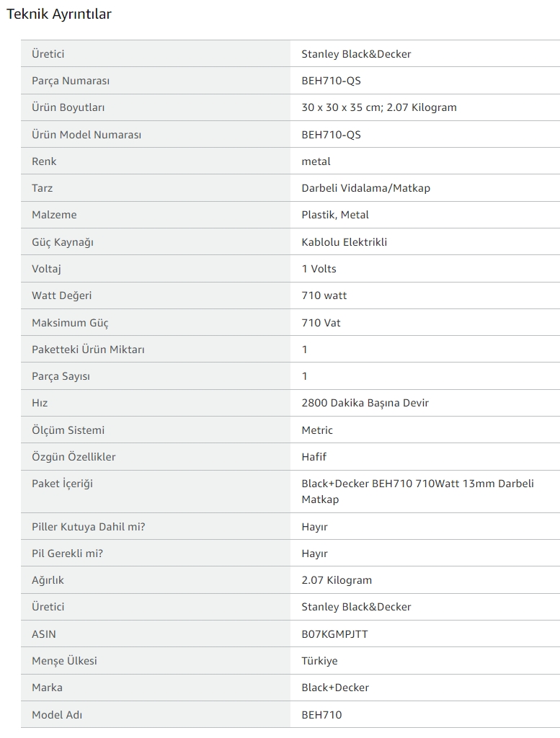Click the Malzeme row label
Screen dimensions: 560x738
click(x=54, y=215)
